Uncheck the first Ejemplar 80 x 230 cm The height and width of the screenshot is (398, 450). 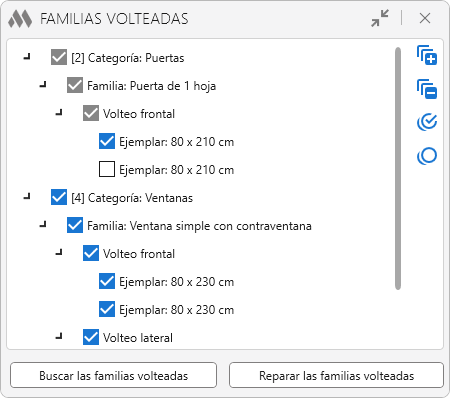(107, 281)
